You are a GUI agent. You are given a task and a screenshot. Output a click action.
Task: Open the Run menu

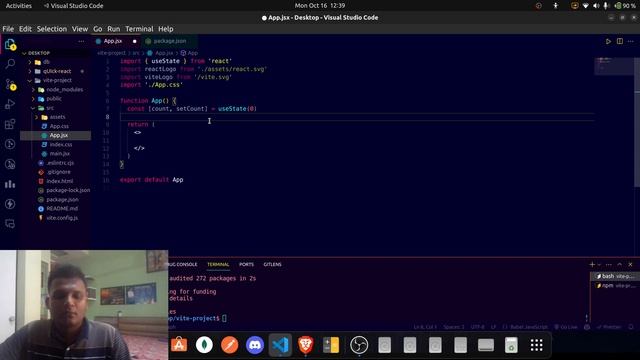(x=114, y=29)
